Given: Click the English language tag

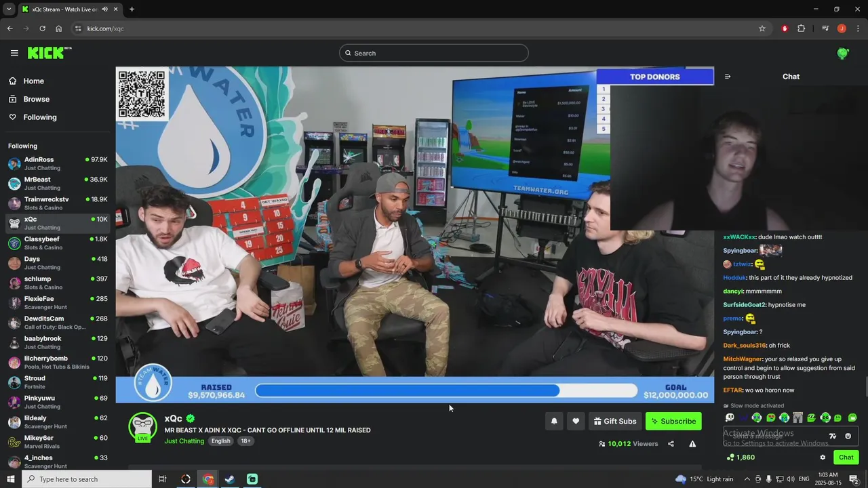Looking at the screenshot, I should (220, 441).
